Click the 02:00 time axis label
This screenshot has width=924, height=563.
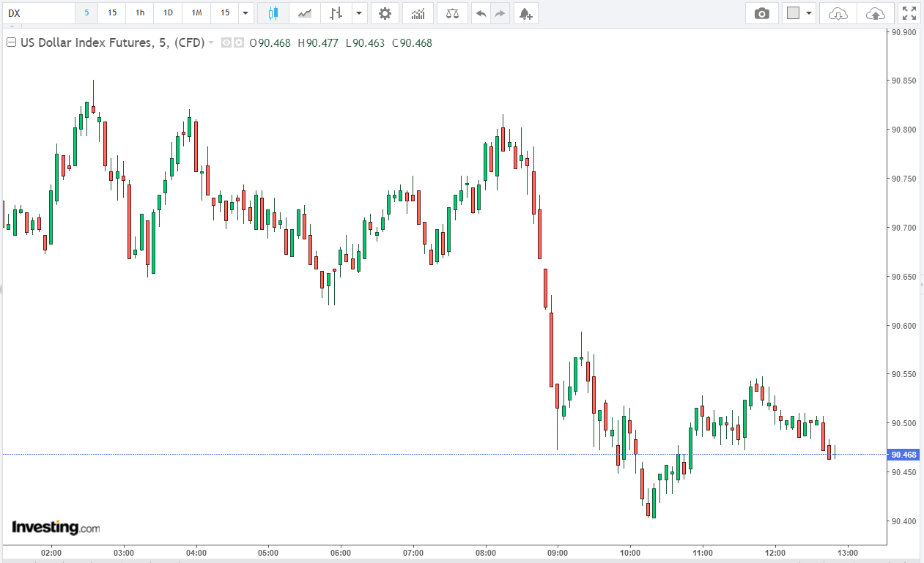tap(51, 553)
